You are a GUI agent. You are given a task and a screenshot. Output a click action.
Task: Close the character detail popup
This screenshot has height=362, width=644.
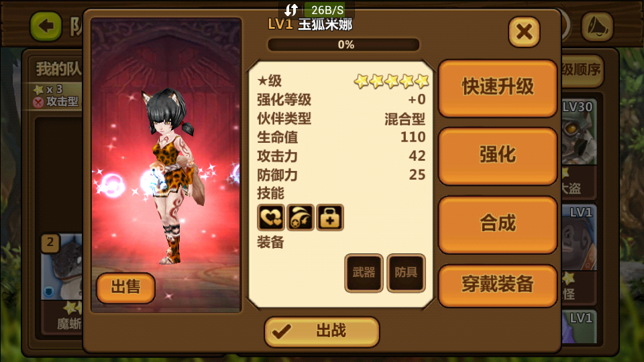pos(524,32)
